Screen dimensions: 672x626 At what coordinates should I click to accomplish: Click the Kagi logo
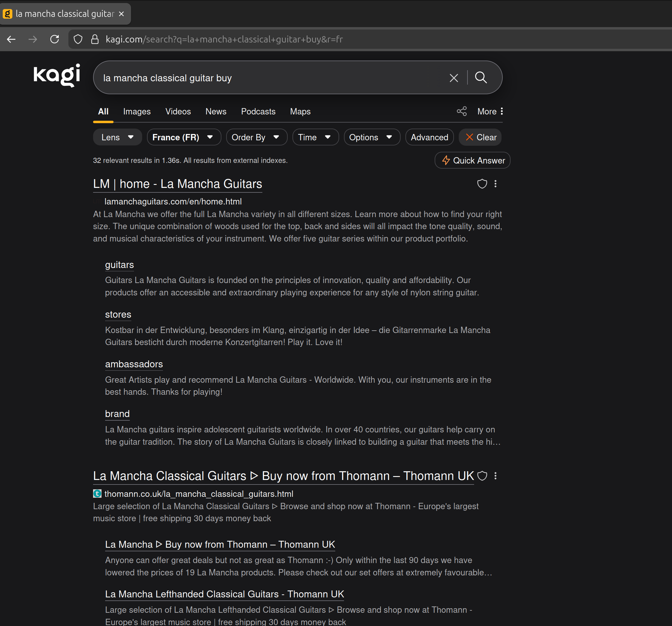click(57, 75)
